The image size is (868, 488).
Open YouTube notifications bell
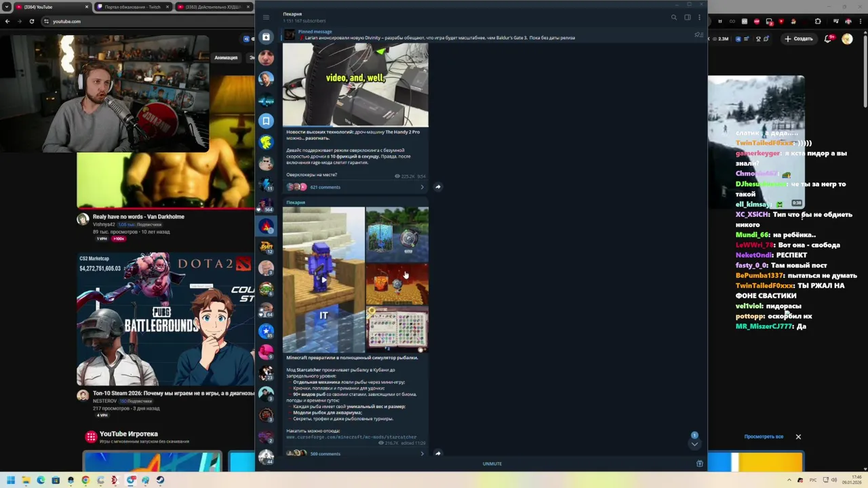[x=828, y=39]
